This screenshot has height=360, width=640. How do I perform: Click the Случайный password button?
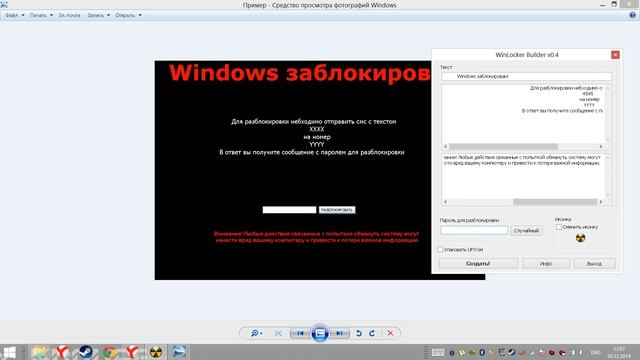pyautogui.click(x=526, y=231)
